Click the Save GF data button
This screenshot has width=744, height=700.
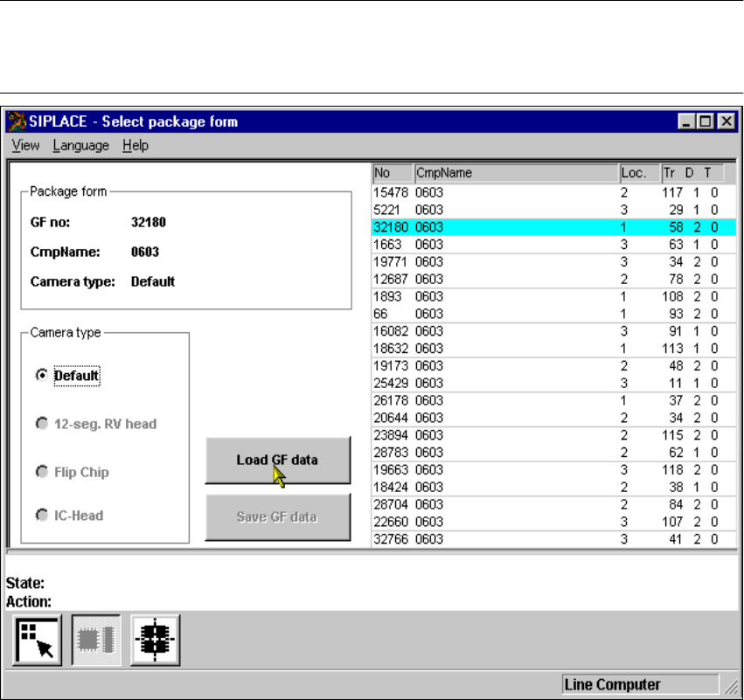(278, 517)
